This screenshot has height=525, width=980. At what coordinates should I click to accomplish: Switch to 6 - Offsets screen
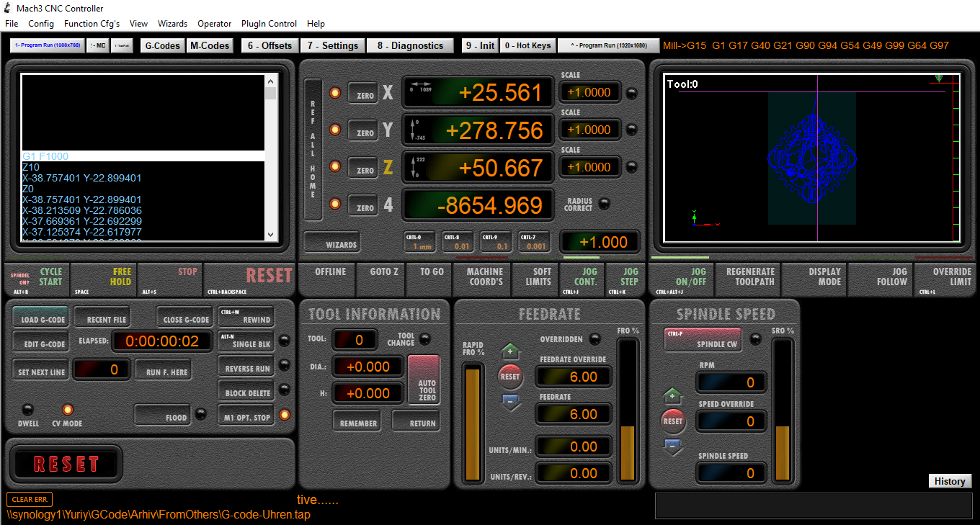tap(269, 45)
